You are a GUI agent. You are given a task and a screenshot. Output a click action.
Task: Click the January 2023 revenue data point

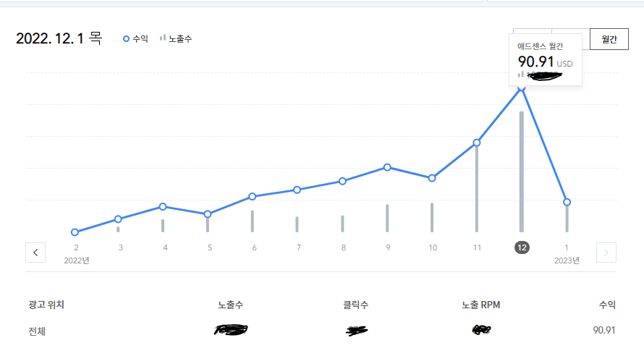[x=567, y=202]
